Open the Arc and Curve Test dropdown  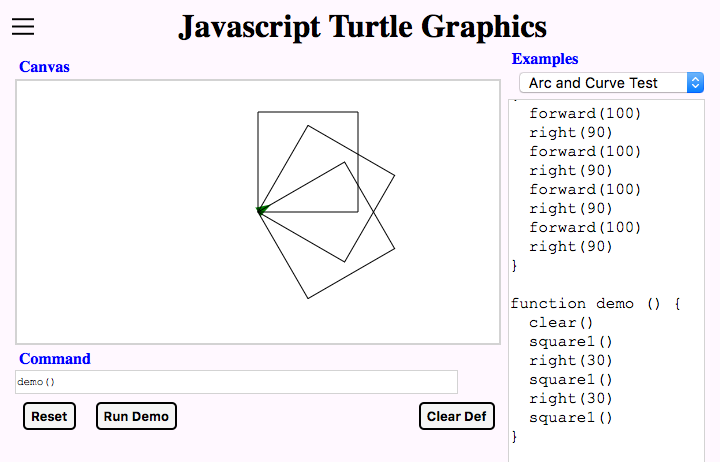coord(611,83)
